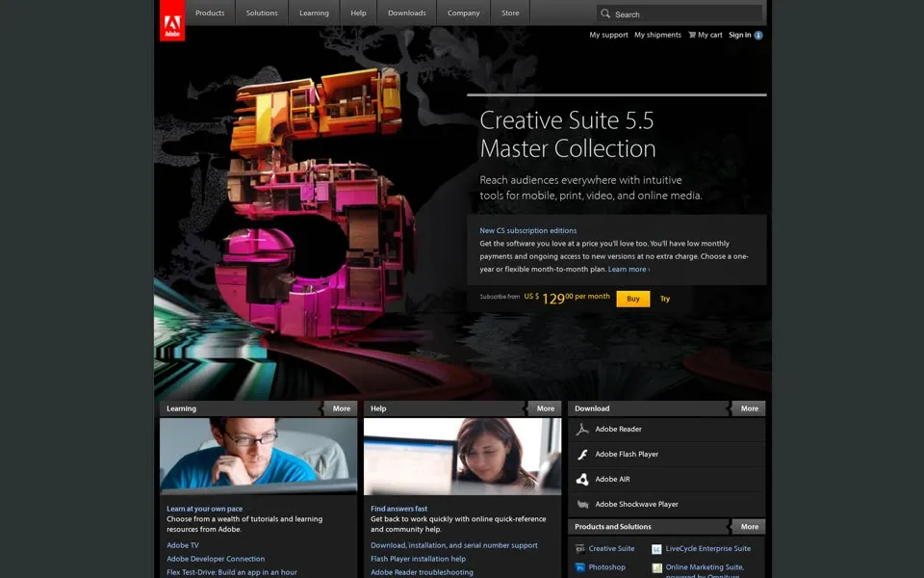924x578 pixels.
Task: Click the Online Marketing Suite icon
Action: click(x=656, y=568)
